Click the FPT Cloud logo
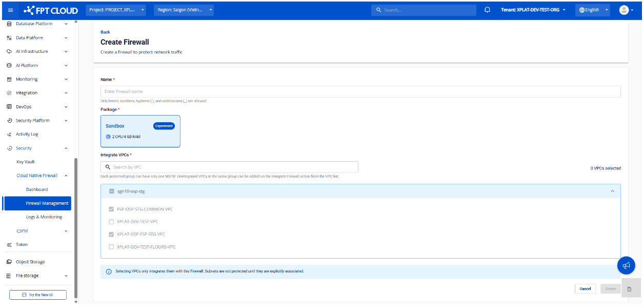The image size is (644, 308). 51,10
